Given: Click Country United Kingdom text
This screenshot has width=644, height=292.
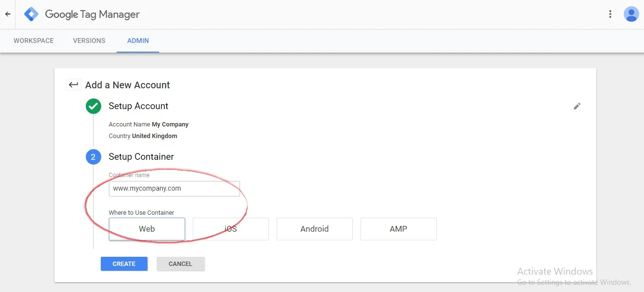Looking at the screenshot, I should [143, 136].
